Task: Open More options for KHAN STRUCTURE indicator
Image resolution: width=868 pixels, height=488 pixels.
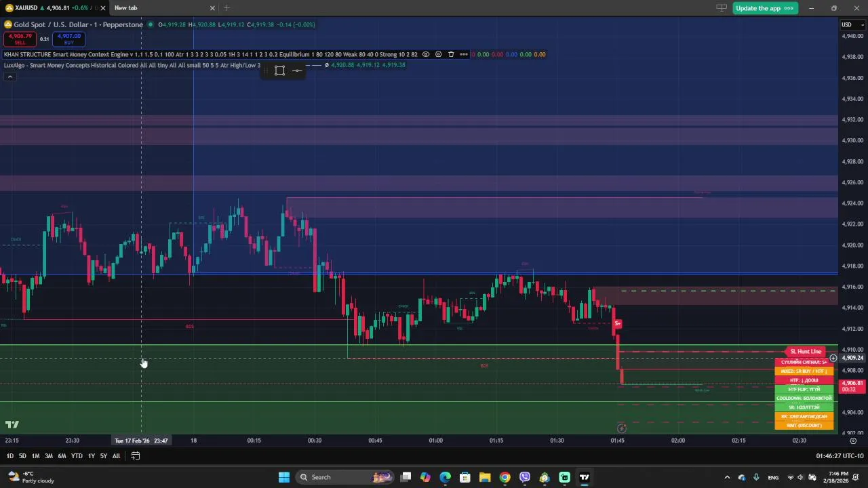Action: tap(464, 54)
